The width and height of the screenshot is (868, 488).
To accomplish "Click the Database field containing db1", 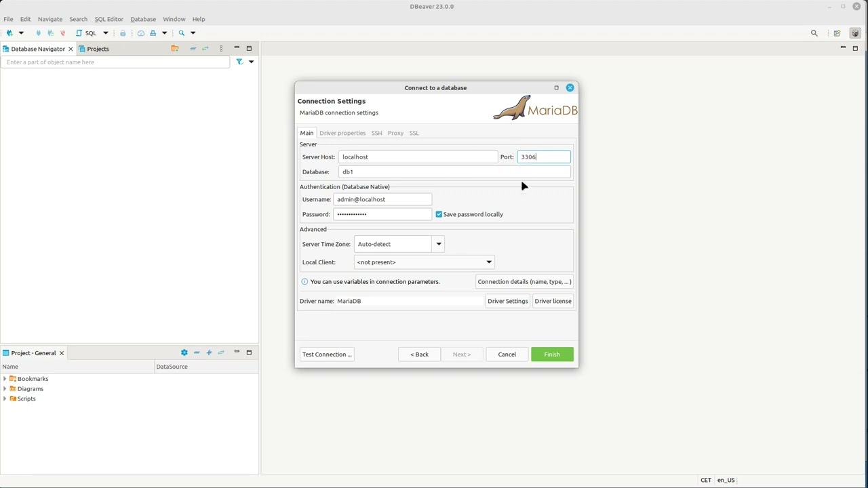I will click(454, 171).
